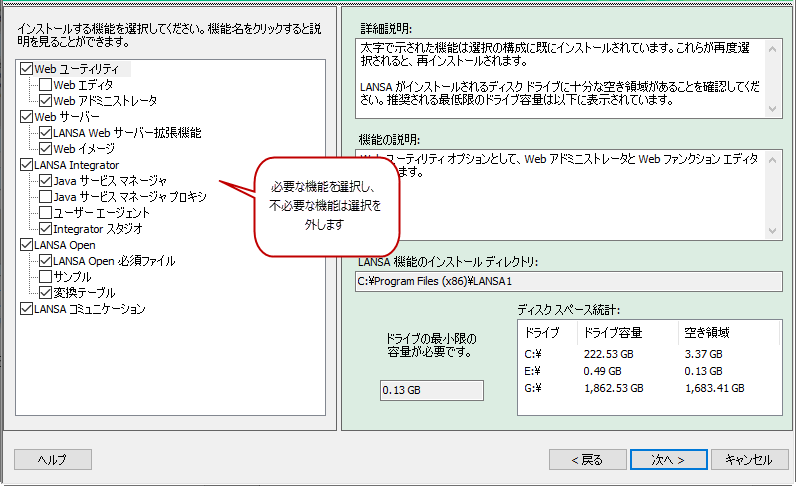
Task: Click the 222.53 GB capacity value
Action: point(608,354)
